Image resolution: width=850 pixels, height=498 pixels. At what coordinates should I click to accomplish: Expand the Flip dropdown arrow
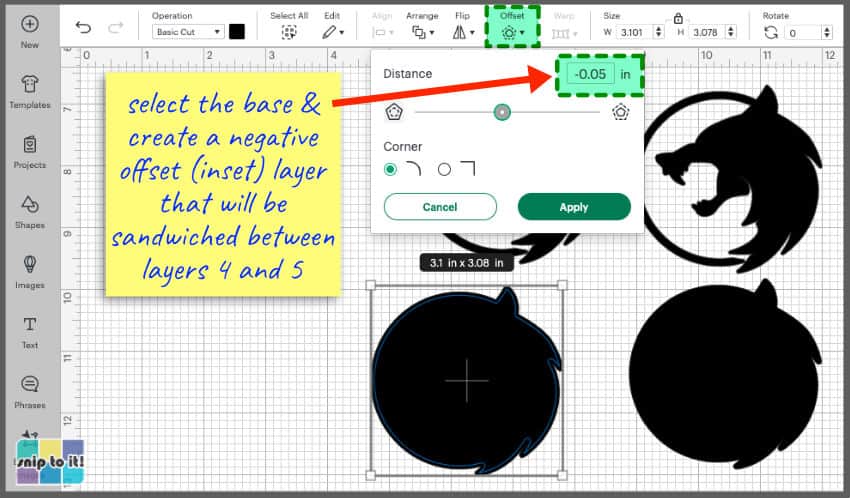[472, 33]
